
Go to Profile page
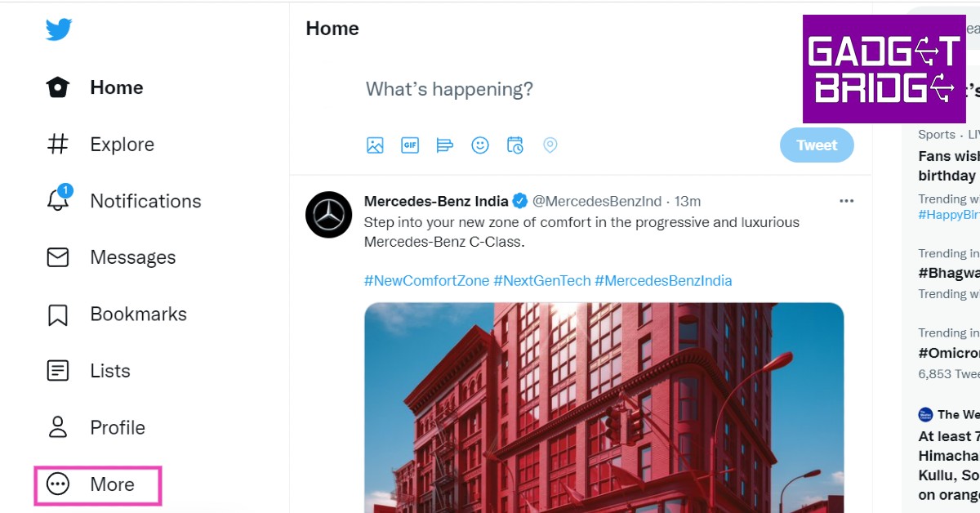point(117,427)
